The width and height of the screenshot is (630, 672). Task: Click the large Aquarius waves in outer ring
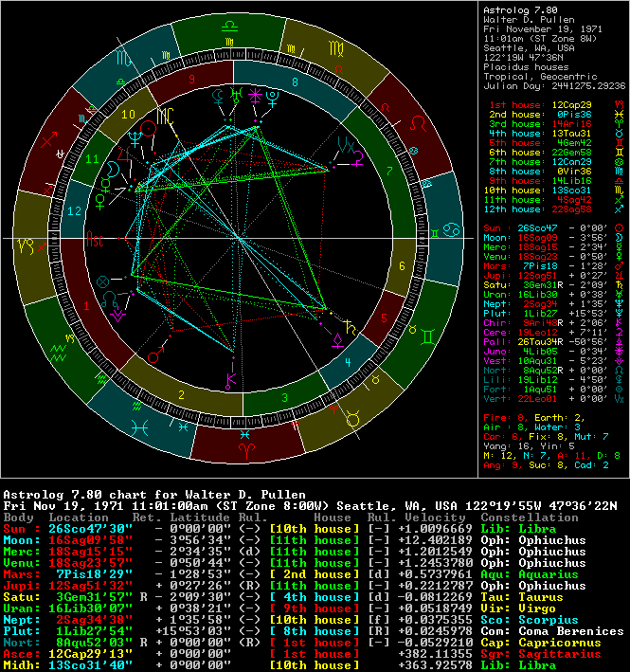coord(58,354)
